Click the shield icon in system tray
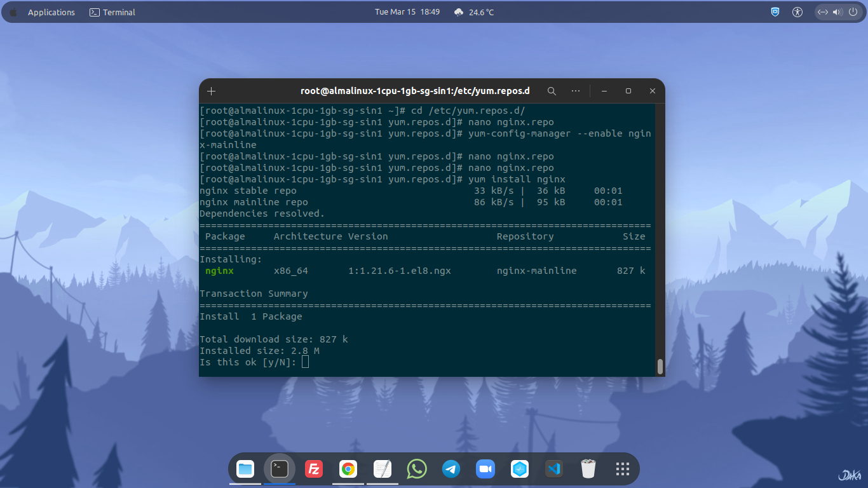This screenshot has height=488, width=868. tap(775, 12)
